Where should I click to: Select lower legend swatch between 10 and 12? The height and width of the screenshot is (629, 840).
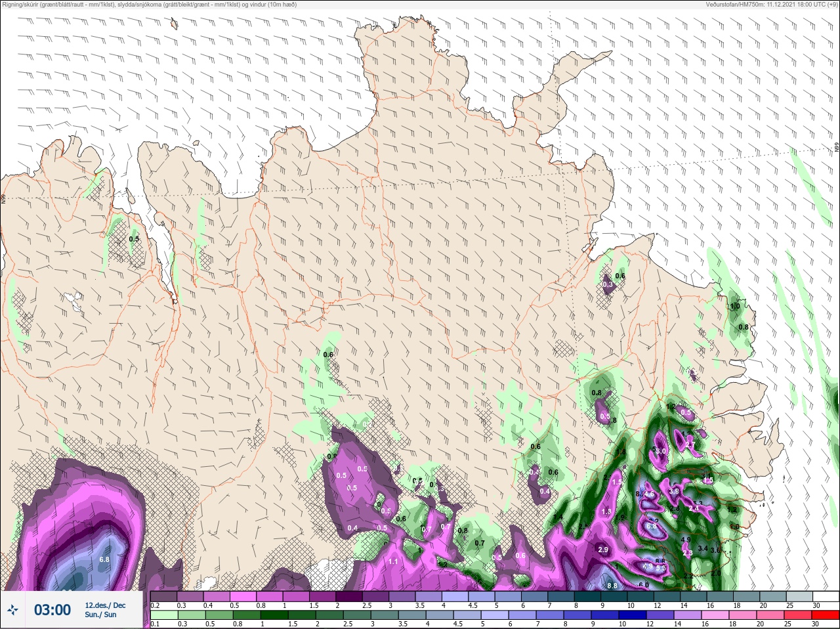click(633, 615)
